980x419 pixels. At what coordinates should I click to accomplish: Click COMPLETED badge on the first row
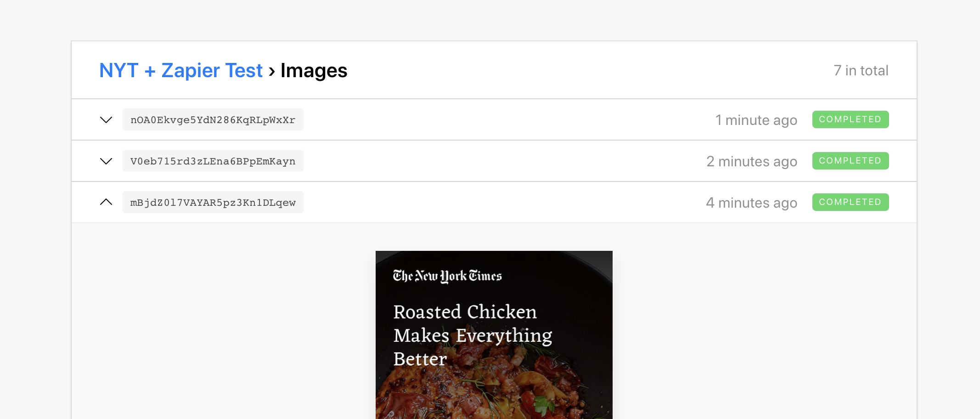850,119
